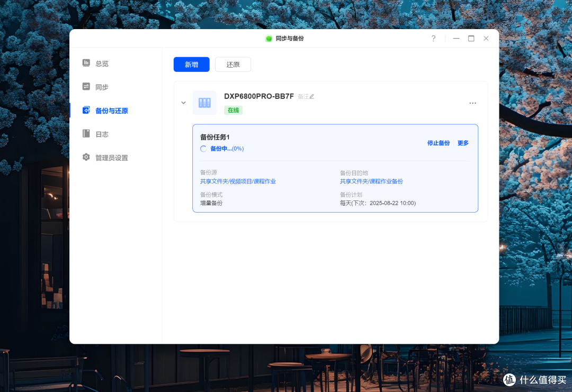Click the schedule text 每天(下次: 2025-08-22 10:00)
572x392 pixels.
(378, 203)
